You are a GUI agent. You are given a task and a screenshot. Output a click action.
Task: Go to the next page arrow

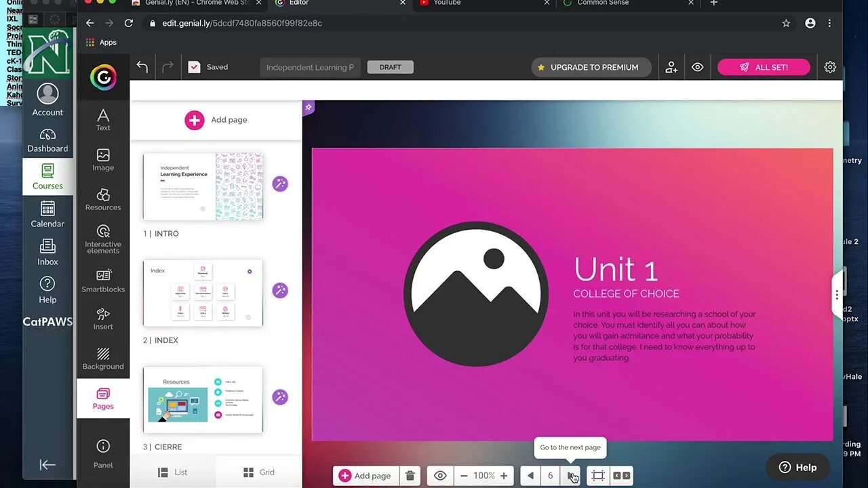pyautogui.click(x=571, y=476)
